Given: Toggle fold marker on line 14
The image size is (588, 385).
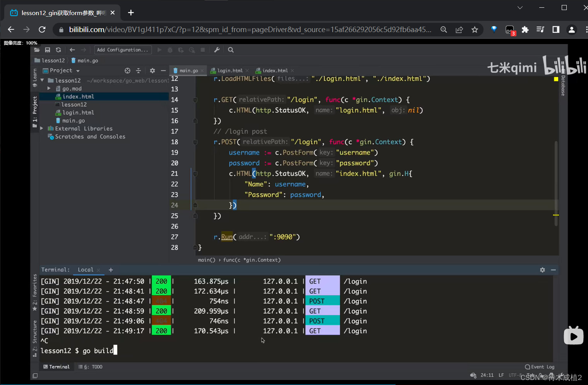Looking at the screenshot, I should pyautogui.click(x=195, y=100).
